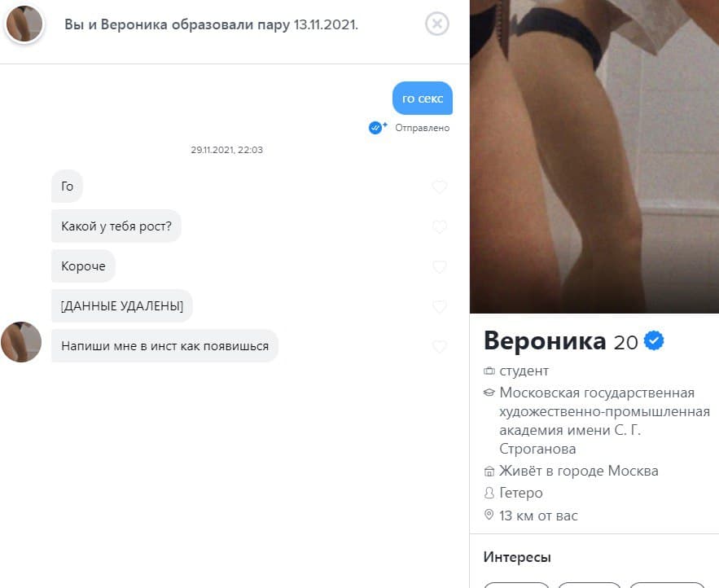Screen dimensions: 719x588
Task: Heart the '[ДАННЫЕ УДАЛЕНЫ]' message
Action: 439,306
